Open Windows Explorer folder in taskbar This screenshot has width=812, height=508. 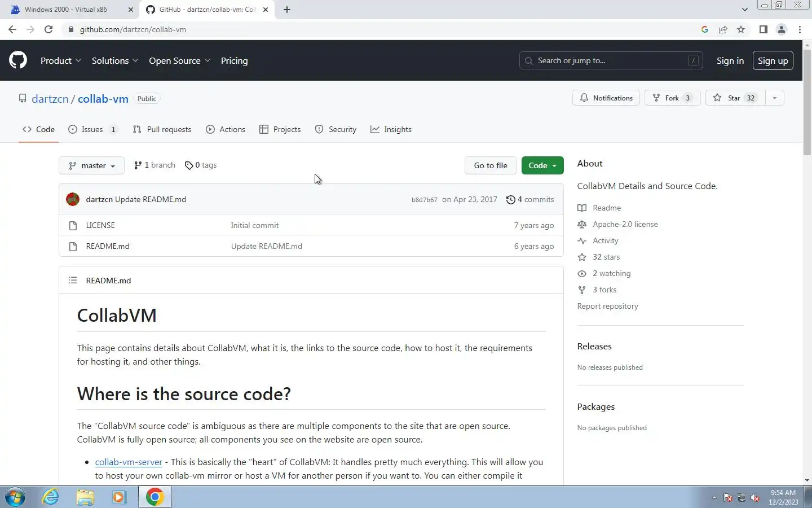coord(85,497)
